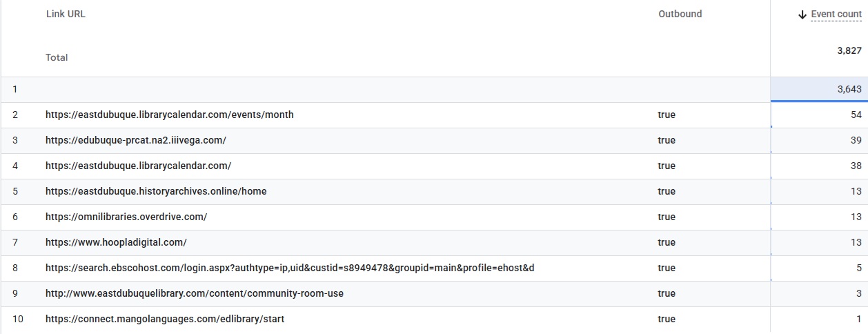Click the event count 13 for historyarchives row
This screenshot has width=868, height=334.
[x=856, y=191]
